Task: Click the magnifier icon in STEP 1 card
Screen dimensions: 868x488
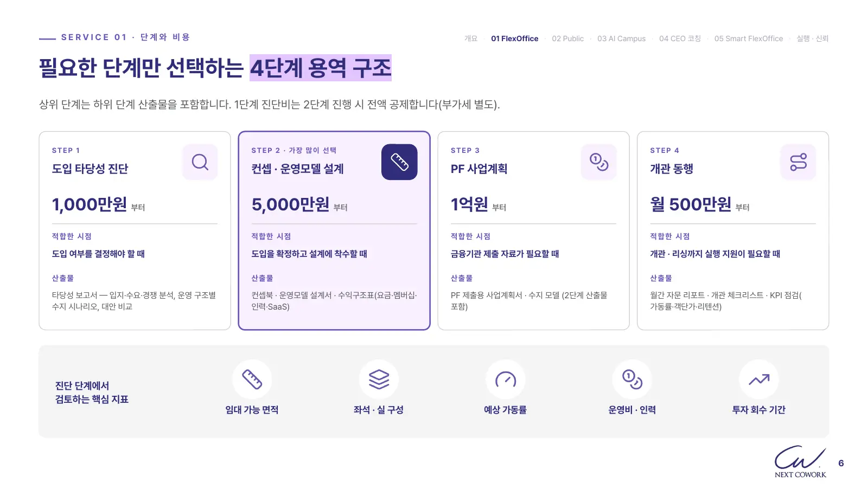Action: coord(200,162)
